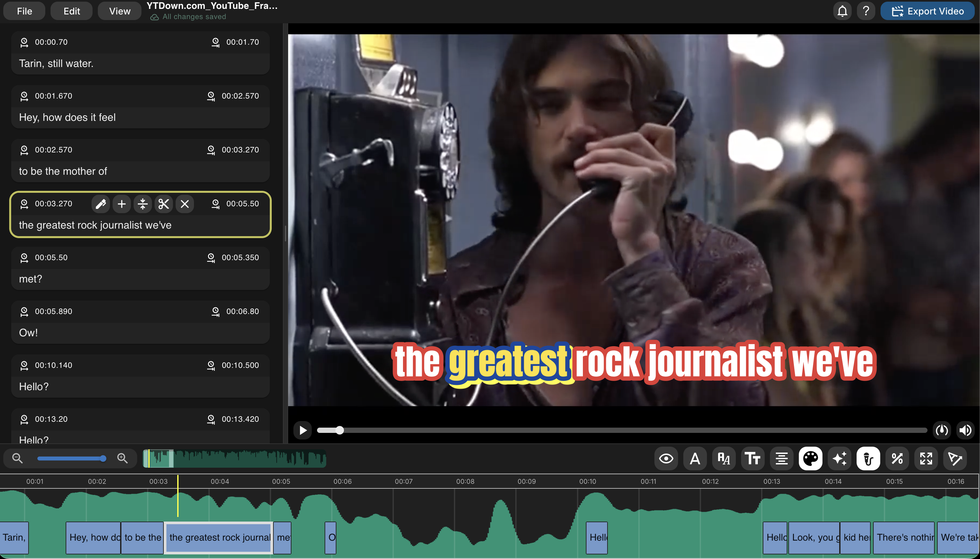Select the 'Hello?' subtitle at 00:10.140

140,376
